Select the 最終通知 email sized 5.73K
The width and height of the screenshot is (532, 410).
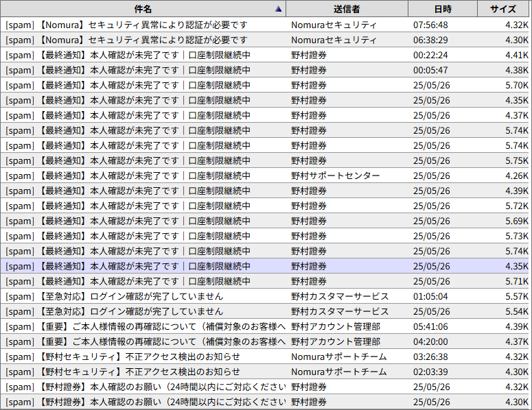(x=265, y=236)
